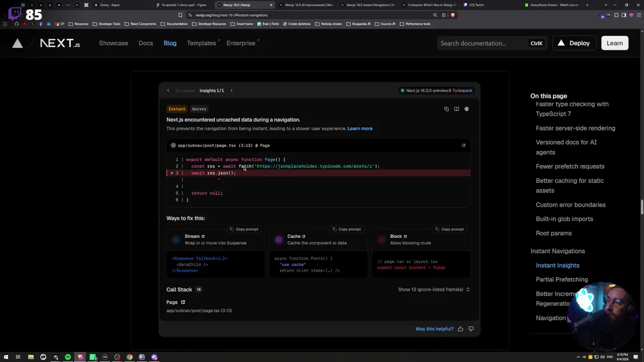Open the Brain | Trello bookmark
Viewport: 644px width, 362px height.
point(268,24)
